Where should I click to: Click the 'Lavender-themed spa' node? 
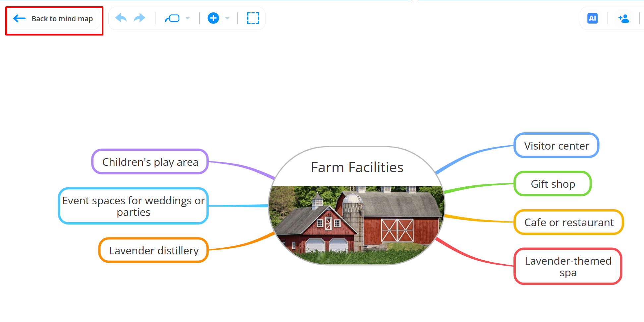568,267
